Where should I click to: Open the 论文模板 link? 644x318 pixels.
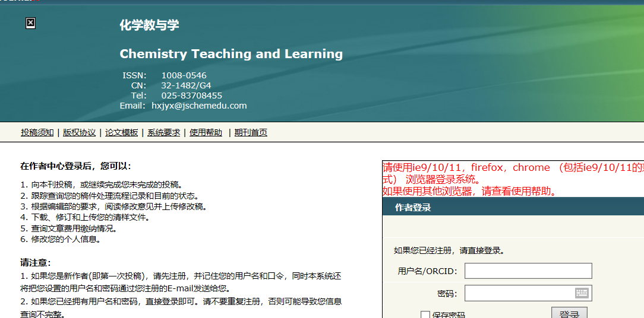(x=122, y=132)
